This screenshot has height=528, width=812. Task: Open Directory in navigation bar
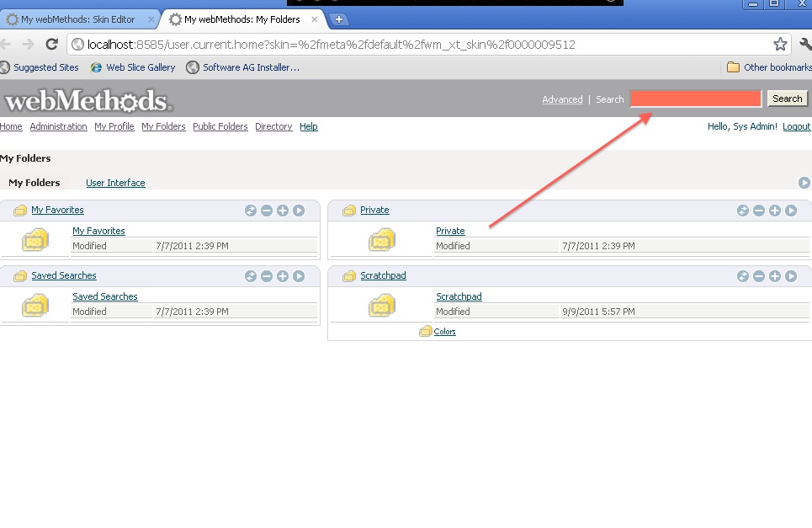click(x=273, y=126)
